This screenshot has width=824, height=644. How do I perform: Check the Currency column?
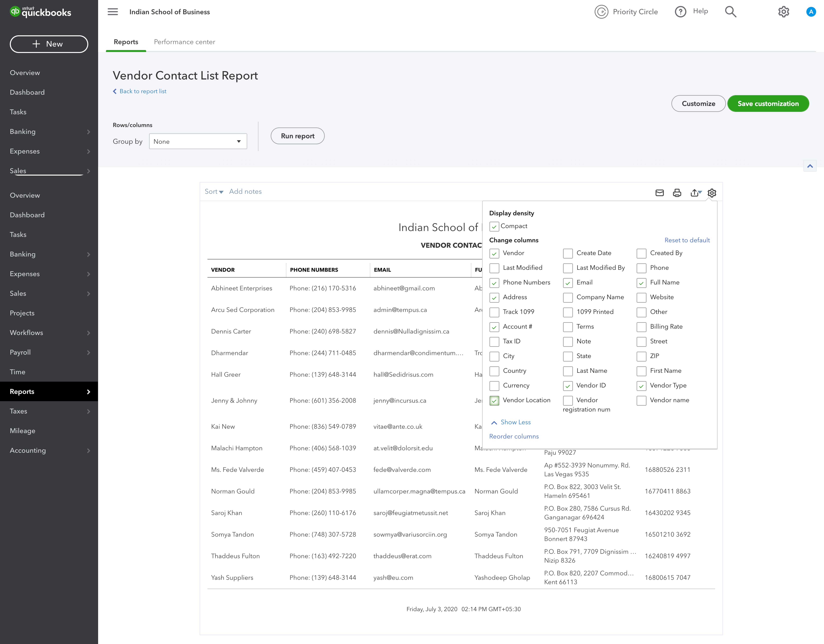(x=494, y=386)
